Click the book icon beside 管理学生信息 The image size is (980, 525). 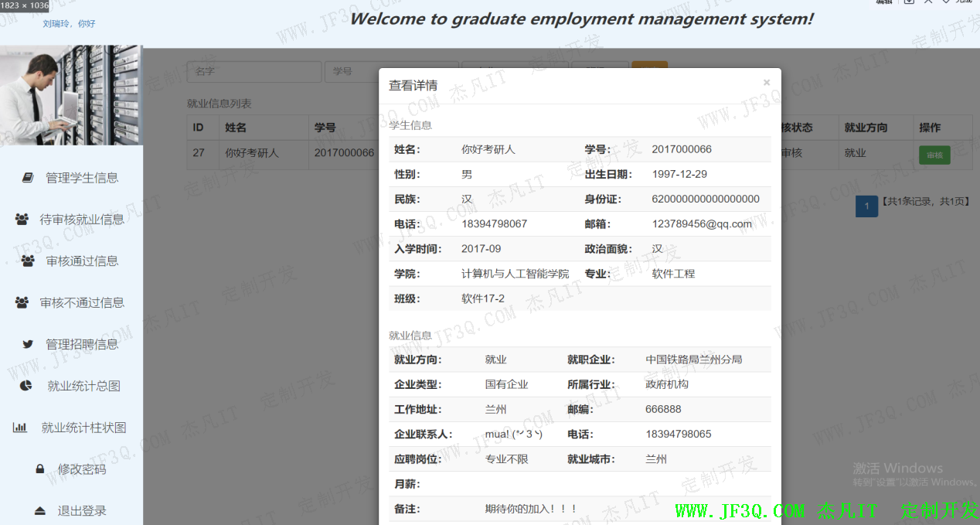(x=28, y=178)
